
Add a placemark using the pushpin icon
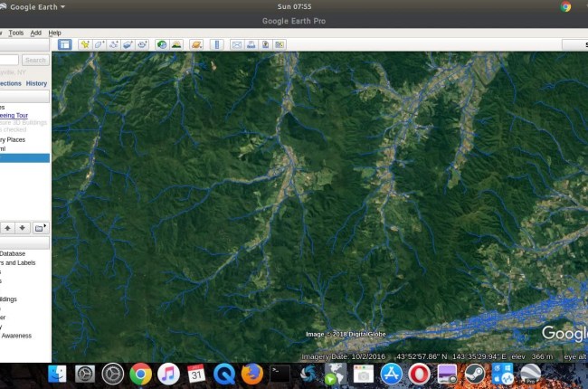85,44
